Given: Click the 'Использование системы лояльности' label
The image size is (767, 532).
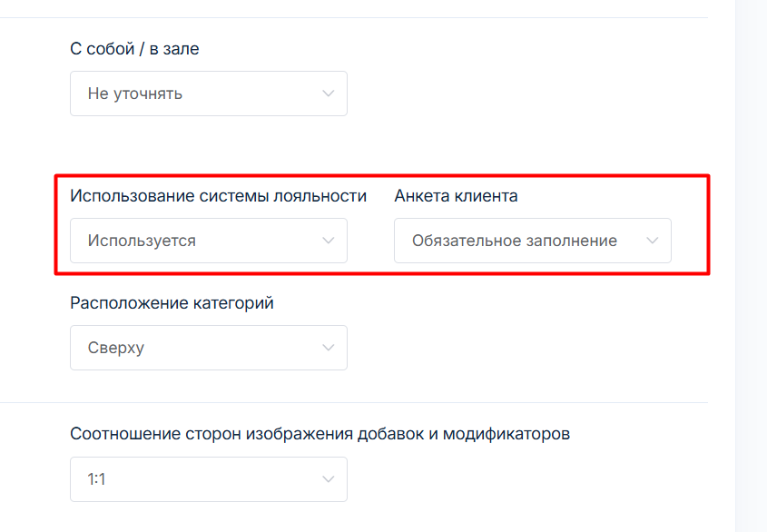Looking at the screenshot, I should 218,196.
